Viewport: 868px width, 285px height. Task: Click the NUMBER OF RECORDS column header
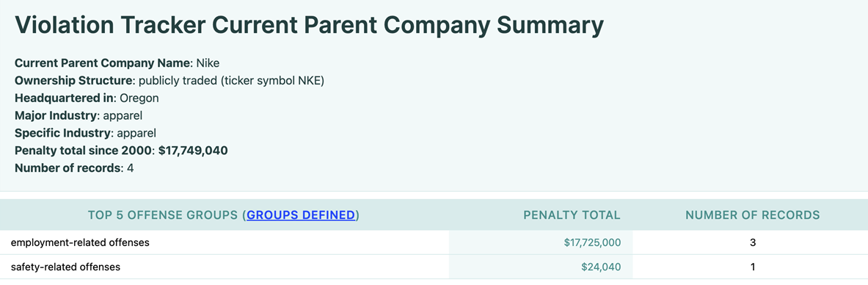click(x=752, y=215)
